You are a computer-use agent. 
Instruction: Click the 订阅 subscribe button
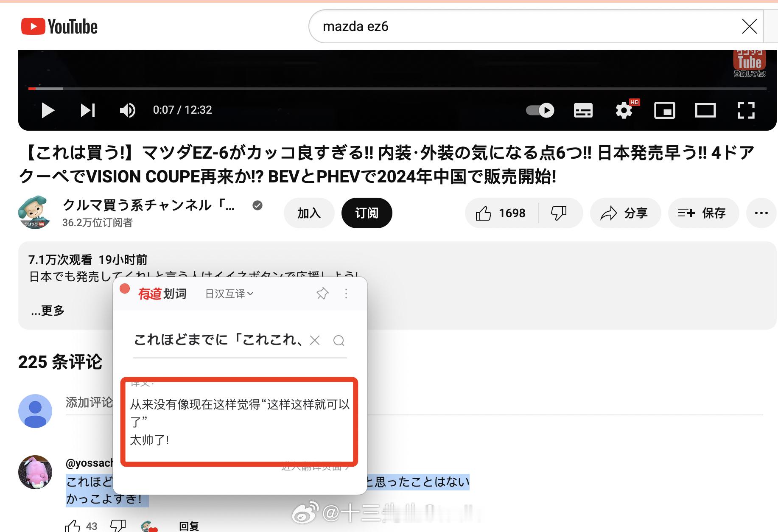pos(367,213)
